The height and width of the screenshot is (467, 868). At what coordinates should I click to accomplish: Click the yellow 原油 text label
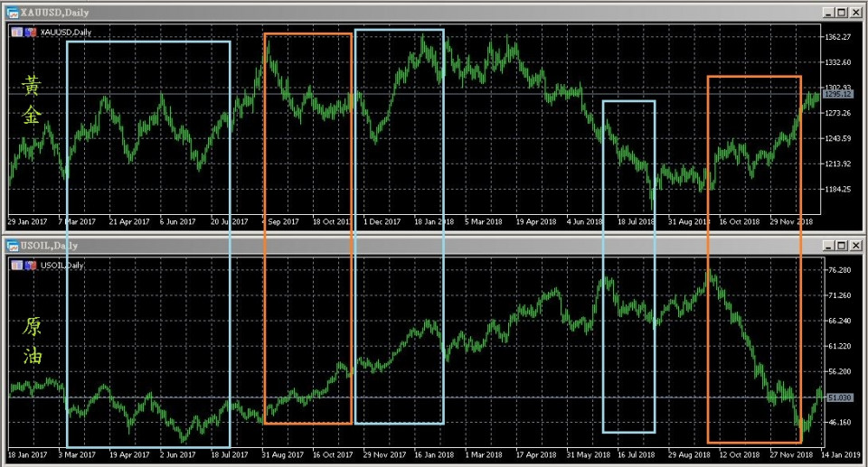pyautogui.click(x=32, y=341)
